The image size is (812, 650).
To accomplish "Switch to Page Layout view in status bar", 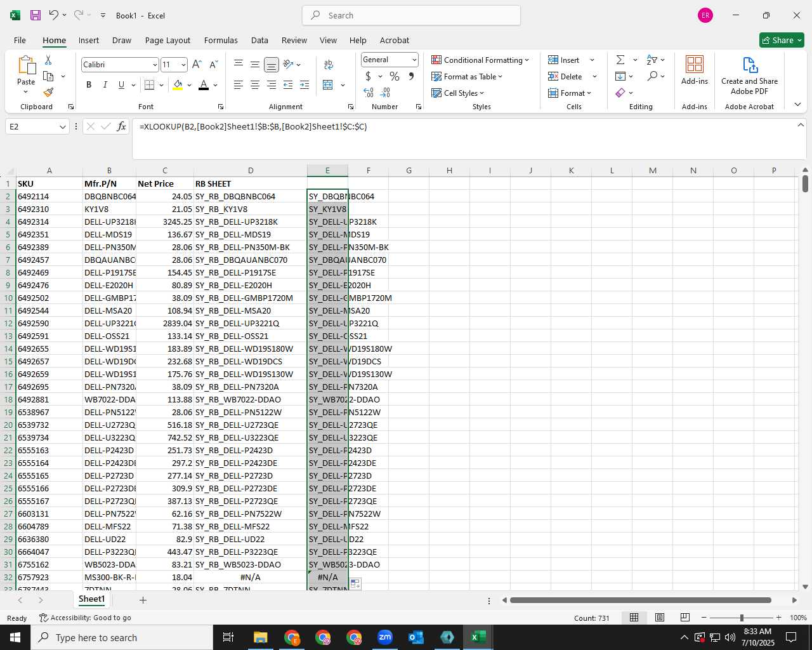I will click(660, 618).
